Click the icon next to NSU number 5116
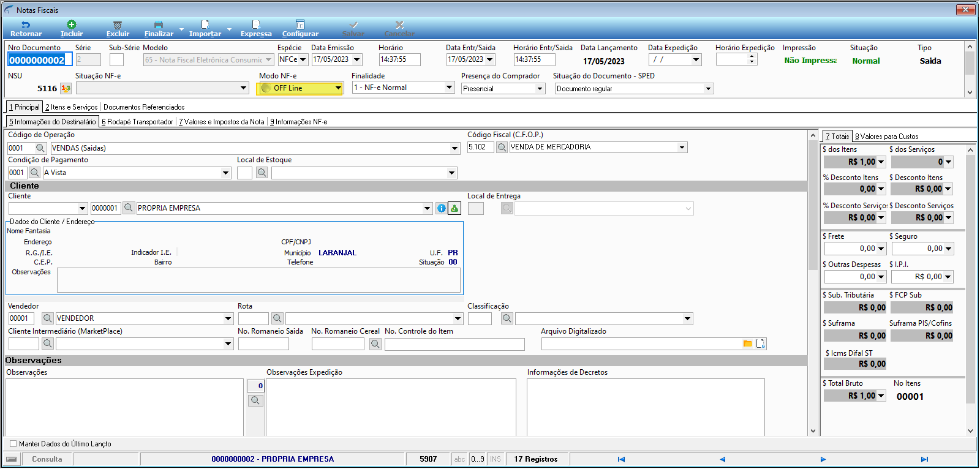Image resolution: width=980 pixels, height=469 pixels. (66, 88)
